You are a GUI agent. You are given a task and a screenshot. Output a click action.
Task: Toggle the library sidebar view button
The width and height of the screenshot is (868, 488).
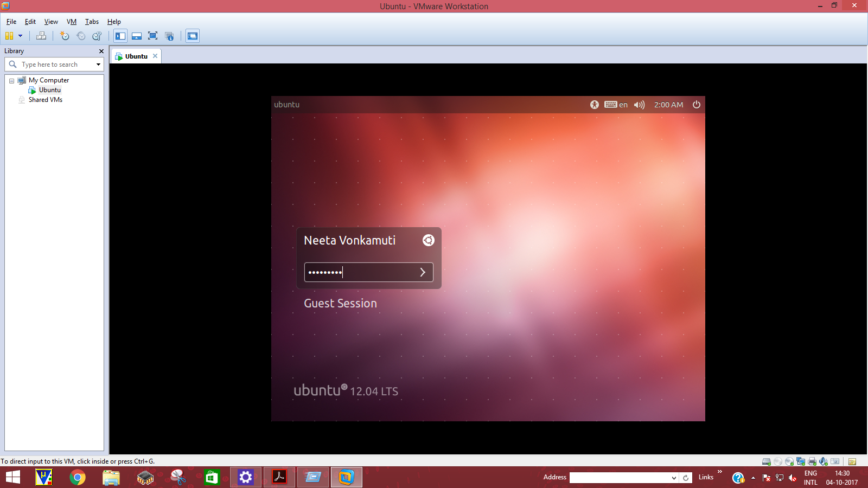[120, 36]
